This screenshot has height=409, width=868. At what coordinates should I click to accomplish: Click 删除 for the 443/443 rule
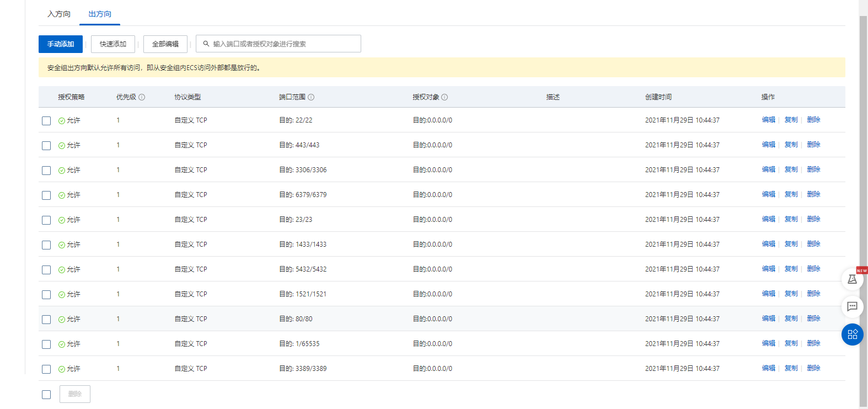814,145
